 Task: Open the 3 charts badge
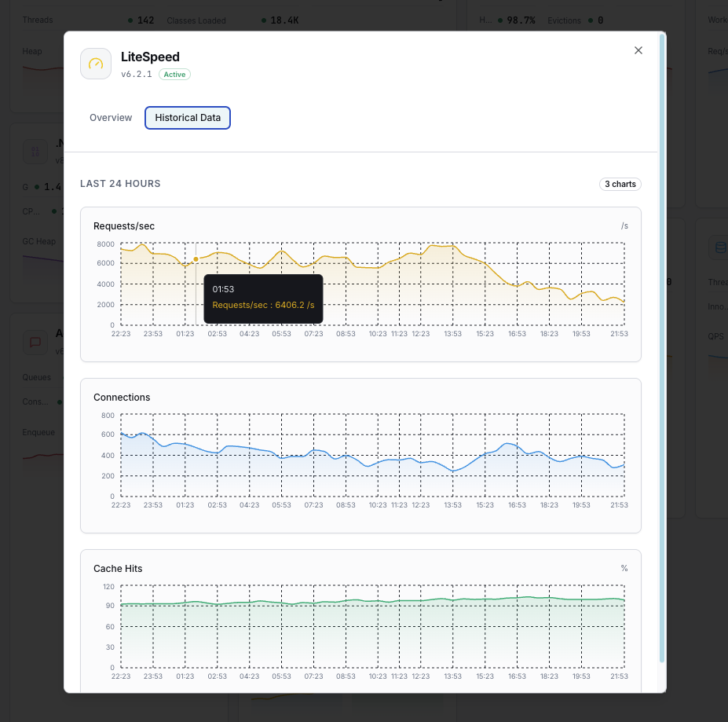[620, 184]
